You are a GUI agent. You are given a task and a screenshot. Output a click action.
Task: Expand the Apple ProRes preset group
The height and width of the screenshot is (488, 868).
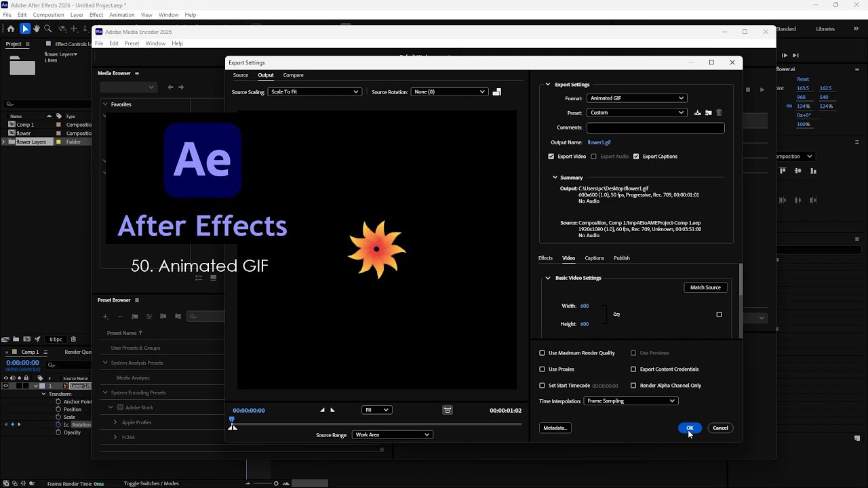point(115,422)
